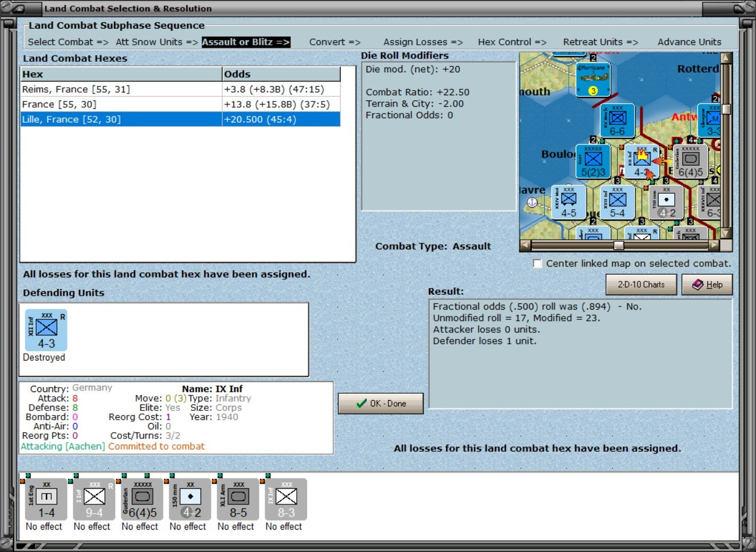This screenshot has height=552, width=756.
Task: Select the XLI Arm 8-5 unit counter
Action: tap(238, 499)
